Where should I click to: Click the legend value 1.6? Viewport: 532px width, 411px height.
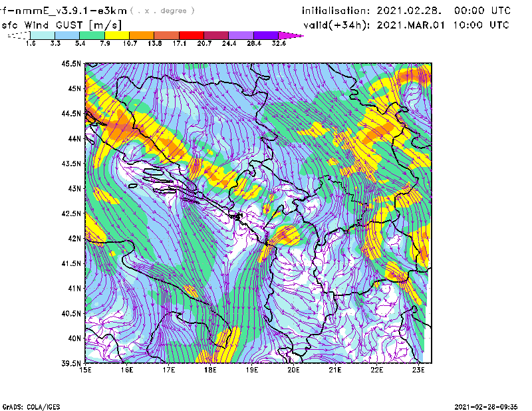(31, 43)
